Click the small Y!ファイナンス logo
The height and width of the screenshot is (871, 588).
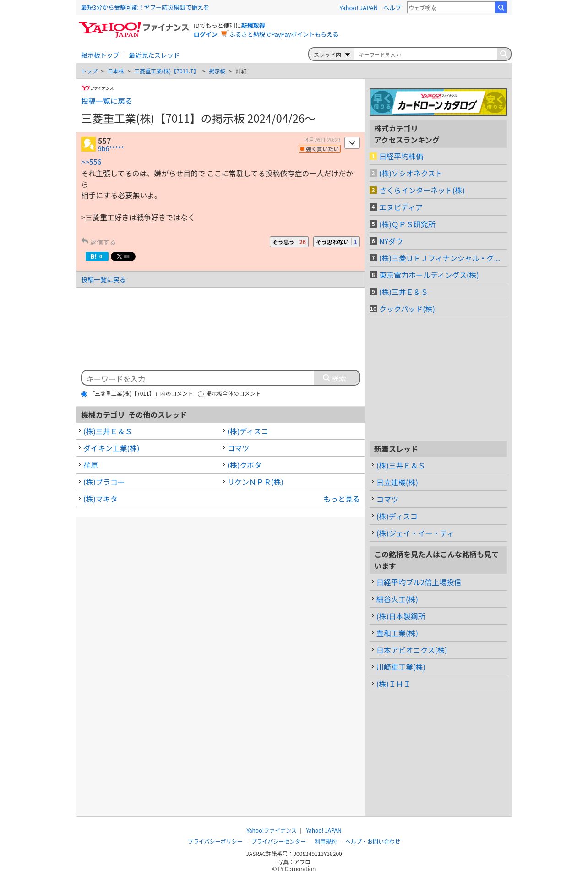[97, 88]
